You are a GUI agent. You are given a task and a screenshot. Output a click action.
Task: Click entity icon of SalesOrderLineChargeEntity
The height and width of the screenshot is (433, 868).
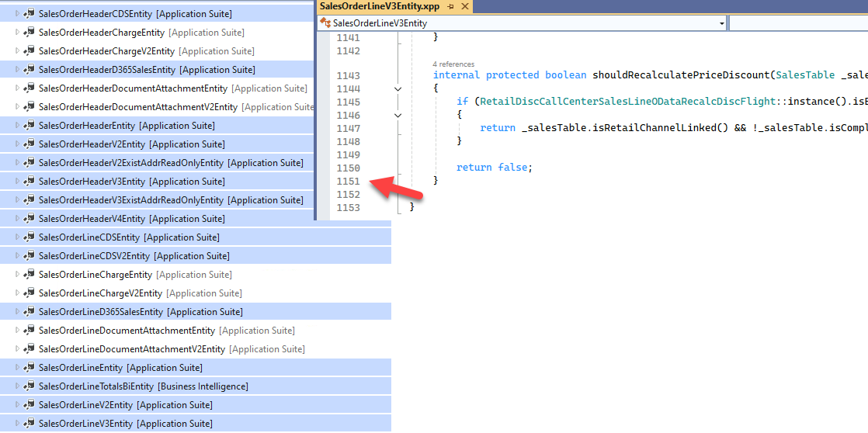[x=30, y=274]
